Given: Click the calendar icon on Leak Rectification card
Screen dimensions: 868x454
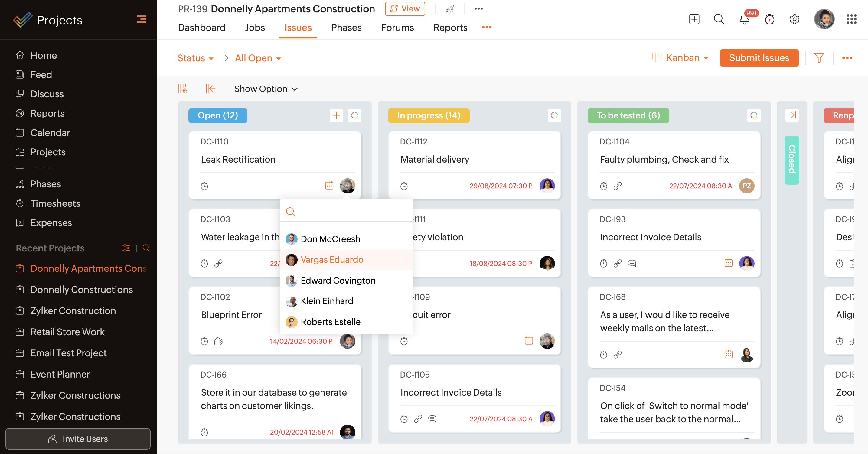Looking at the screenshot, I should tap(329, 186).
